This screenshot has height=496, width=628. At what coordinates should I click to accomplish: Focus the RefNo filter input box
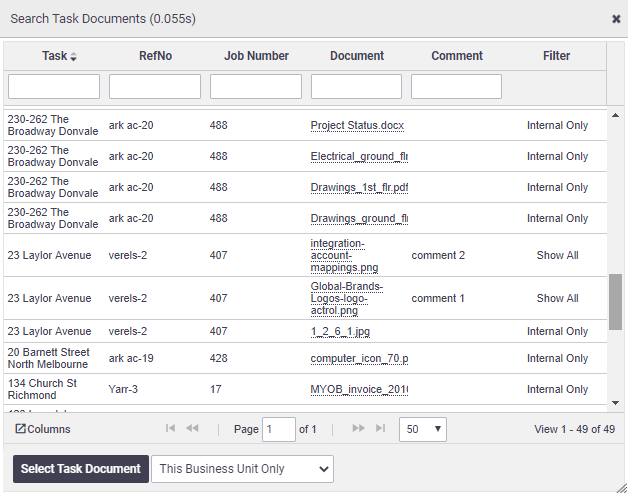[x=155, y=86]
